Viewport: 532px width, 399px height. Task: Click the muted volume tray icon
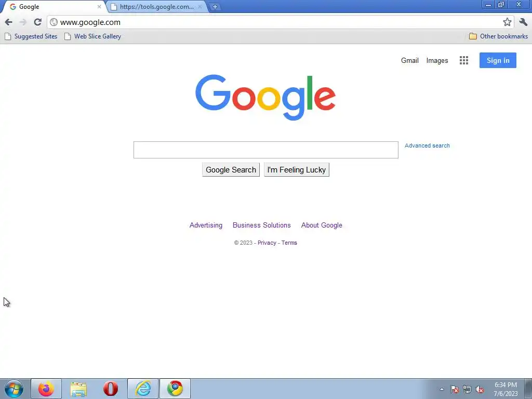[480, 389]
